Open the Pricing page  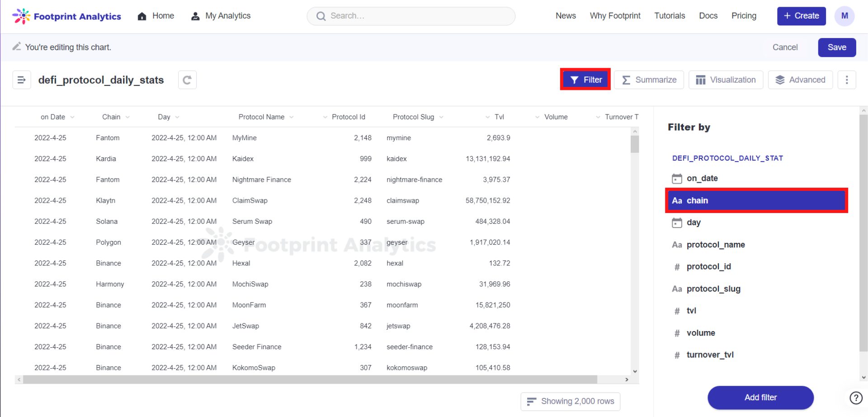tap(744, 16)
